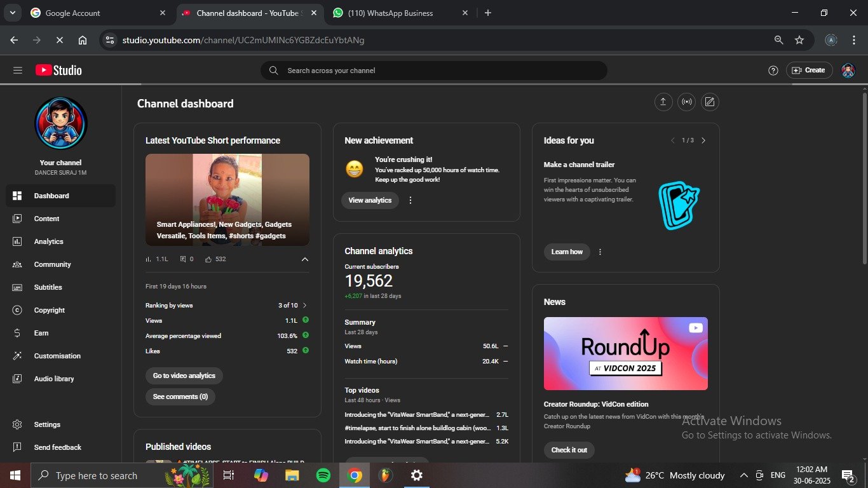This screenshot has width=868, height=488.
Task: Click the Check it out button
Action: coord(569,450)
